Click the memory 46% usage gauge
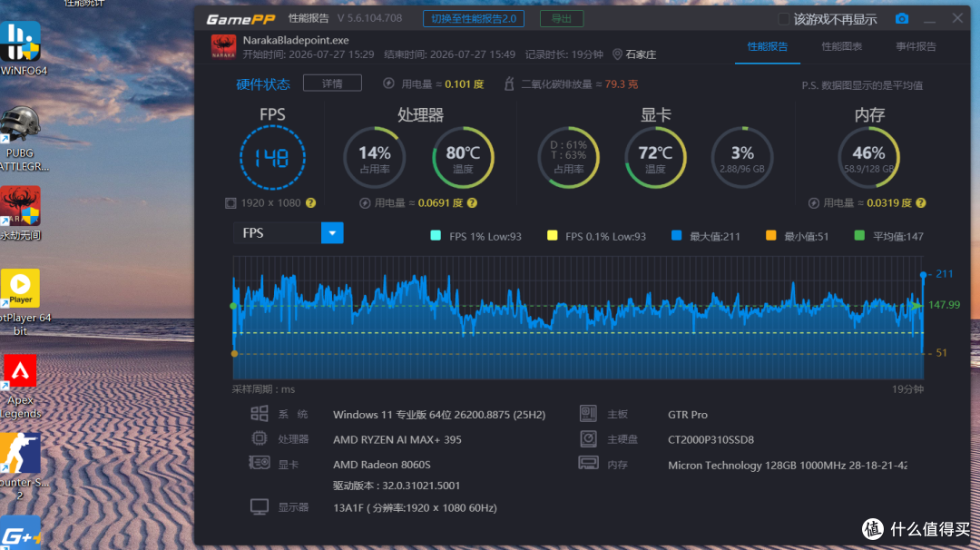This screenshot has height=550, width=980. pyautogui.click(x=868, y=158)
